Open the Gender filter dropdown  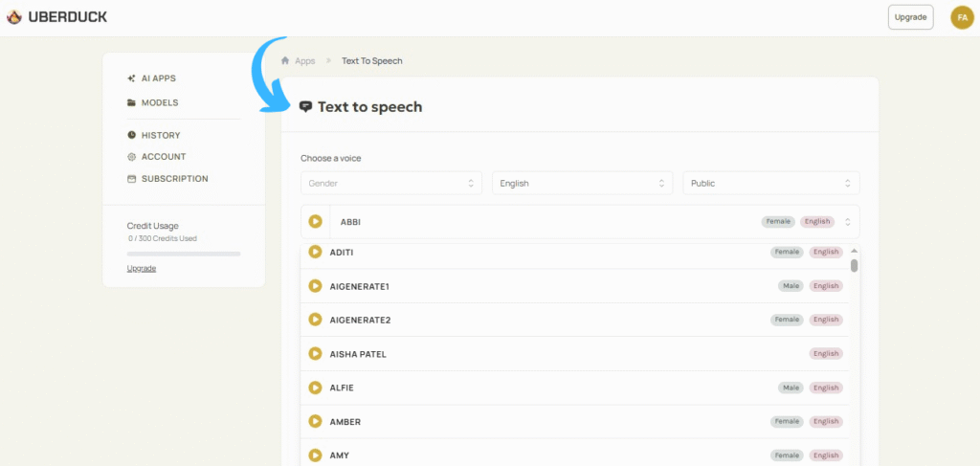click(391, 183)
